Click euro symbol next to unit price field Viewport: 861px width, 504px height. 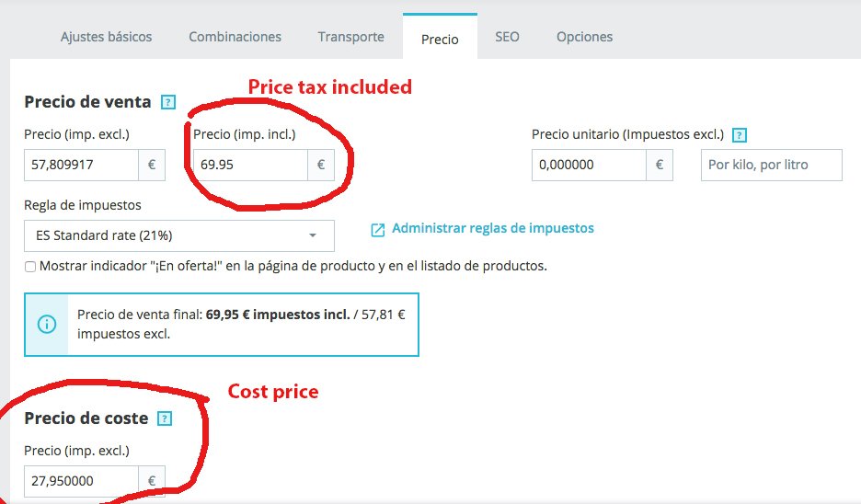click(x=660, y=165)
